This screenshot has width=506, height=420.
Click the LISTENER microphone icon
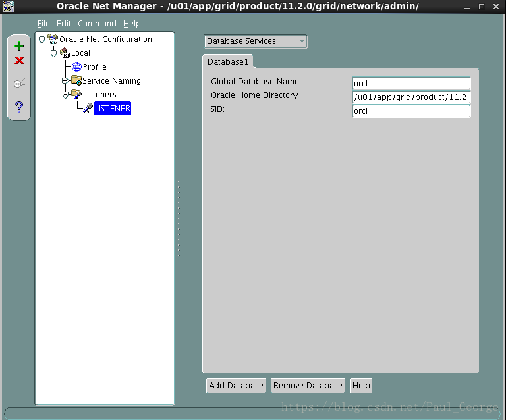click(x=88, y=108)
